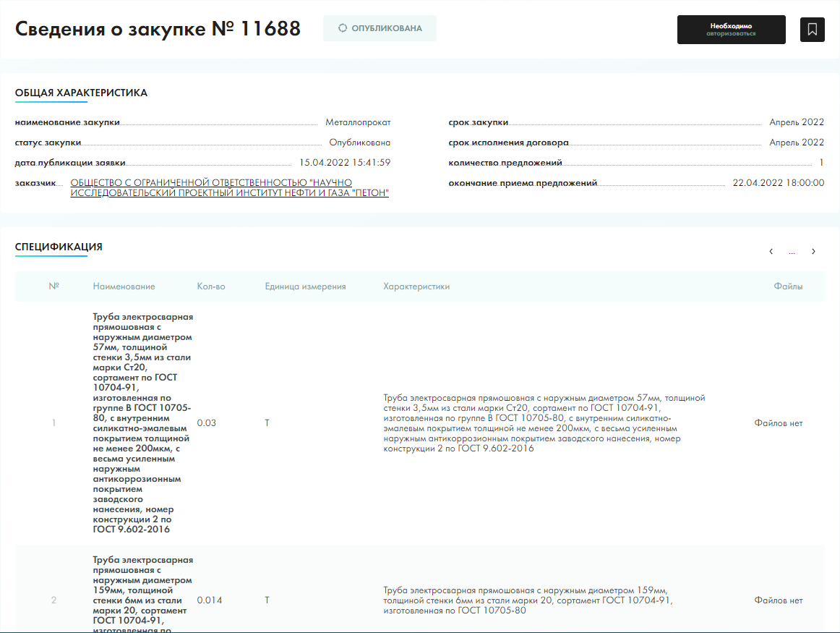The width and height of the screenshot is (840, 633).
Task: Click 'статус закупки' label
Action: click(48, 143)
